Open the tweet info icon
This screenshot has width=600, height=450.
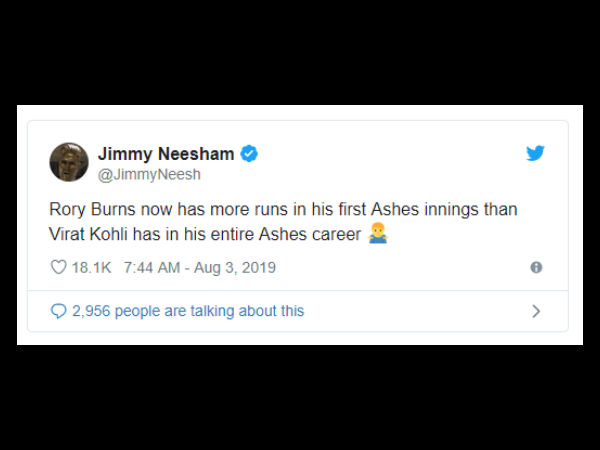coord(536,268)
